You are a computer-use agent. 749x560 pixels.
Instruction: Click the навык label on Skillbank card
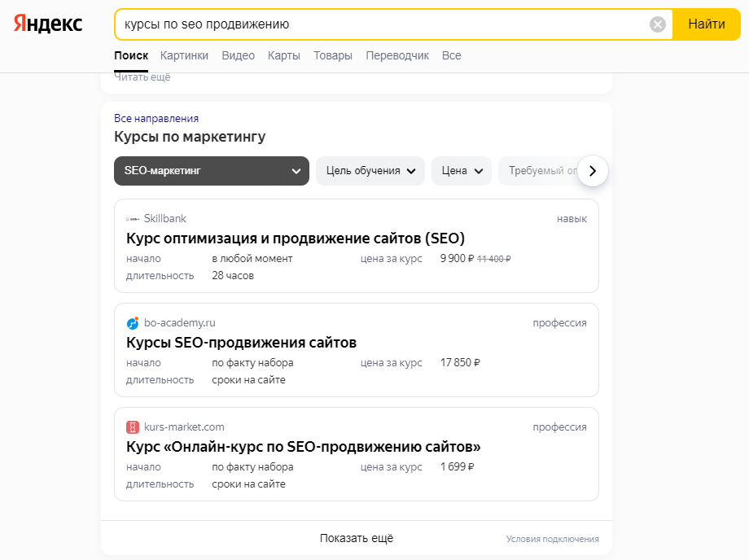572,219
